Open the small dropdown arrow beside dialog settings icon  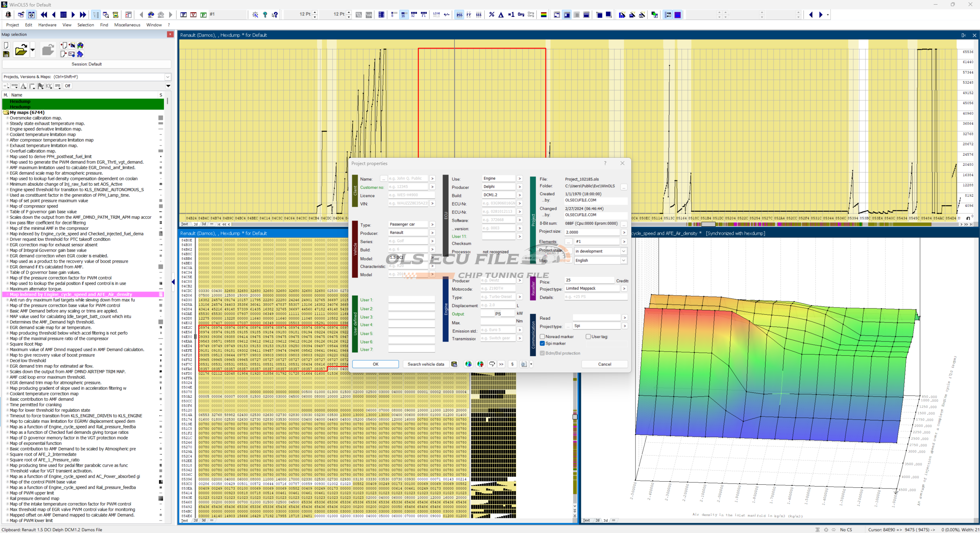coord(531,364)
